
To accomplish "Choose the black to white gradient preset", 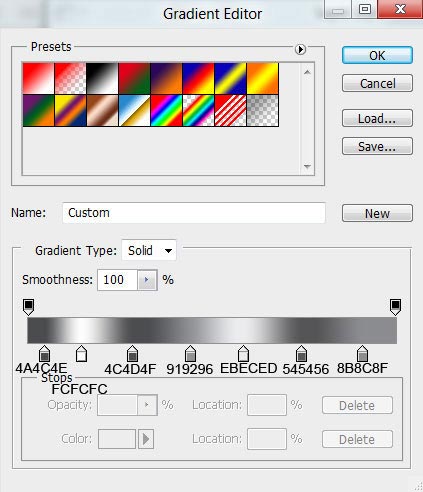I will pos(102,78).
